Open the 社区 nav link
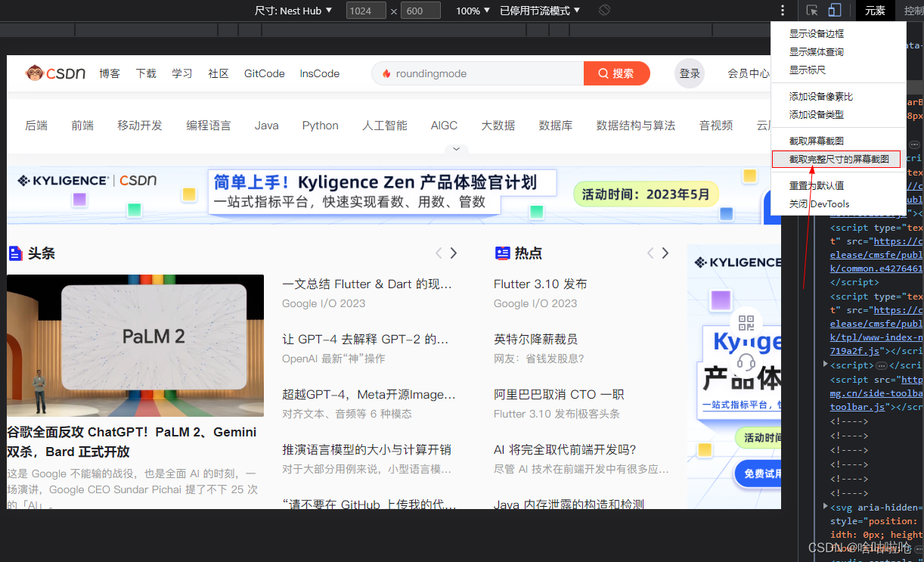Image resolution: width=924 pixels, height=562 pixels. [x=219, y=73]
